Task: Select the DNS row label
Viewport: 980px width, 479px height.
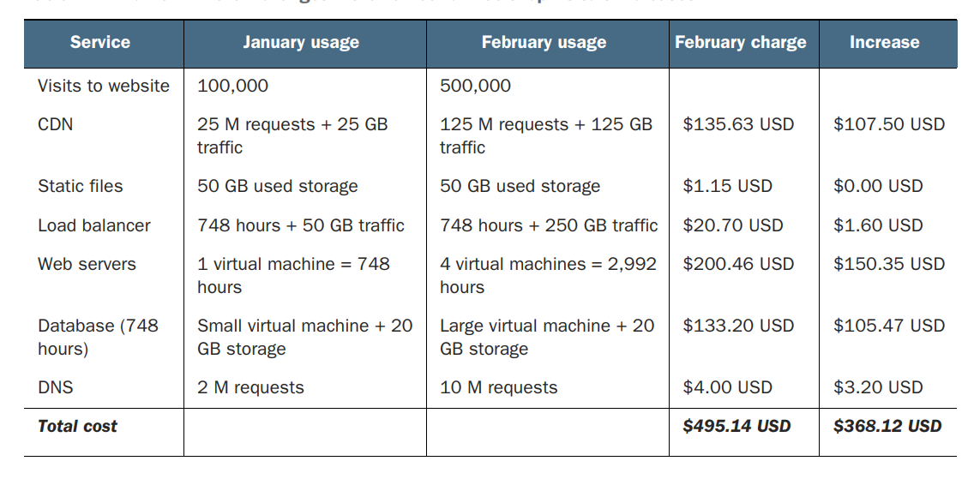Action: pos(56,387)
